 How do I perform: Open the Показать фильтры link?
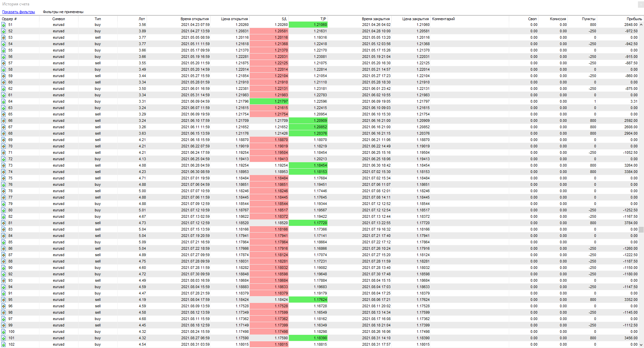point(19,12)
